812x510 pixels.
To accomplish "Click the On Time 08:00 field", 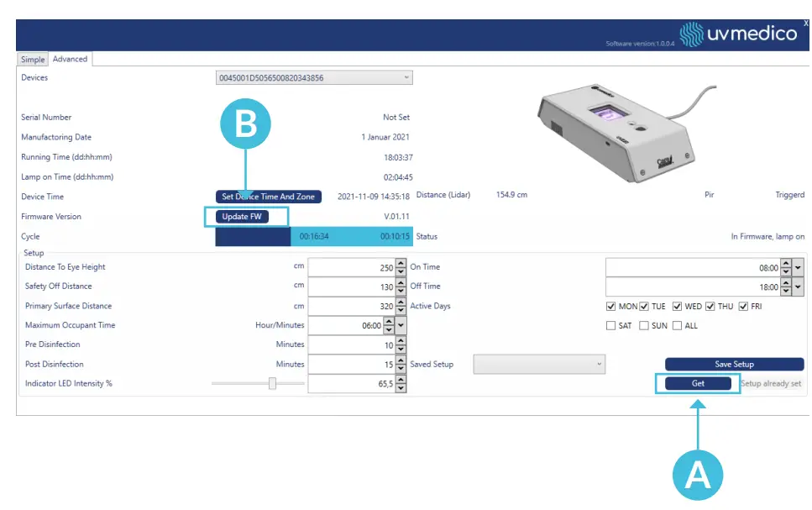I will coord(693,268).
